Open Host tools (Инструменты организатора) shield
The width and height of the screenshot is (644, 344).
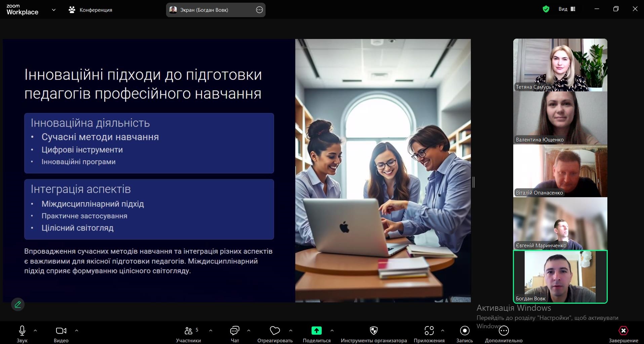(x=373, y=331)
